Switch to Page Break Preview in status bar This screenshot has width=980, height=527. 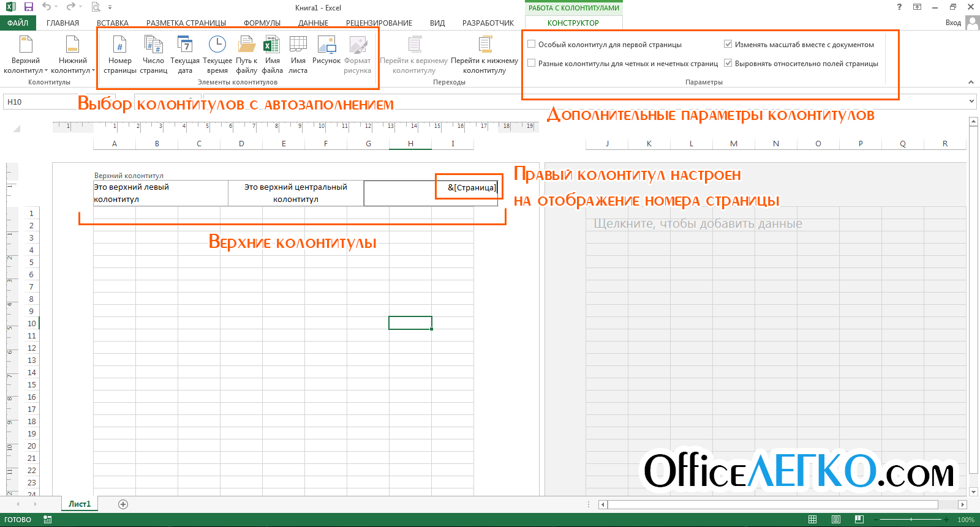tap(859, 520)
